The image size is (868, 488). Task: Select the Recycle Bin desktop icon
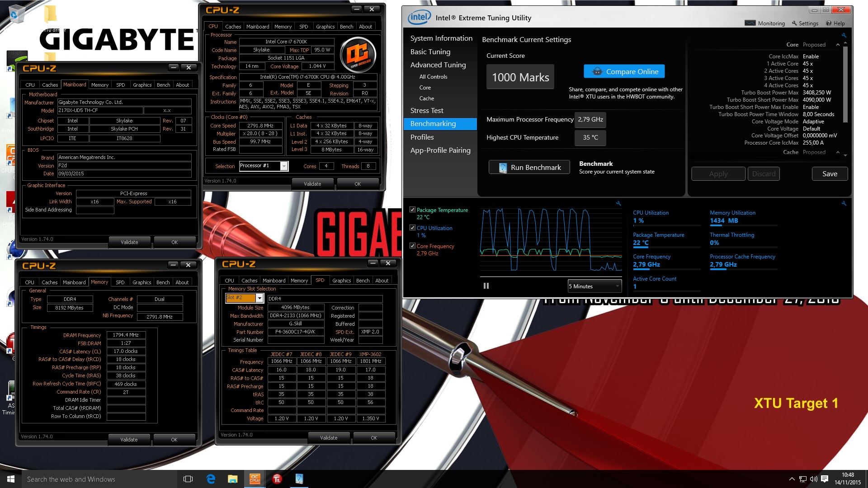coord(16,14)
